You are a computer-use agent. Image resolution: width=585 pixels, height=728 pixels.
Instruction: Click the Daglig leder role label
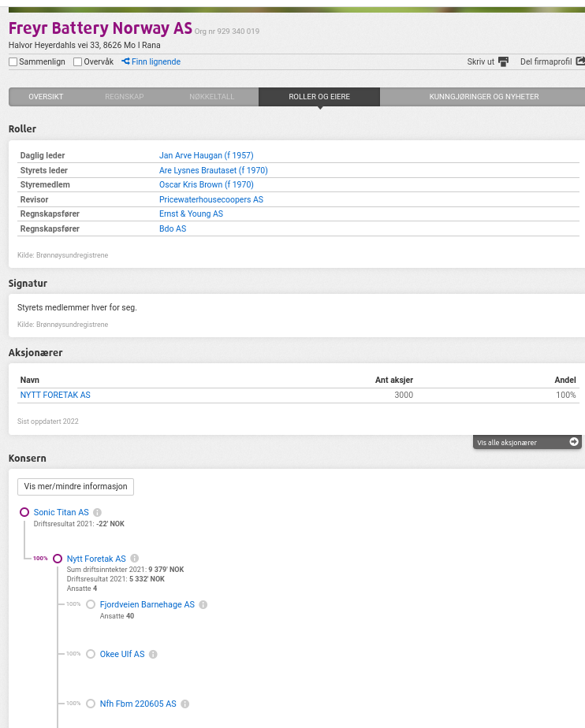pos(43,155)
